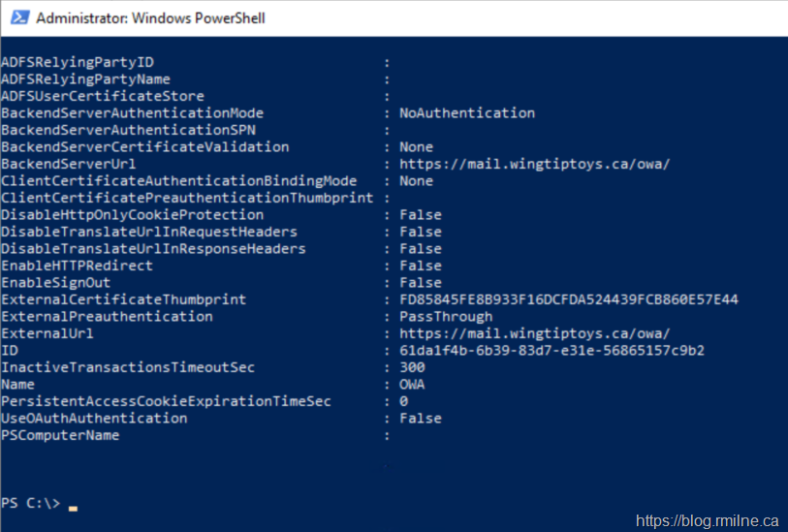
Task: Click the ExternalCertificateThumbprint hash value
Action: (x=569, y=299)
